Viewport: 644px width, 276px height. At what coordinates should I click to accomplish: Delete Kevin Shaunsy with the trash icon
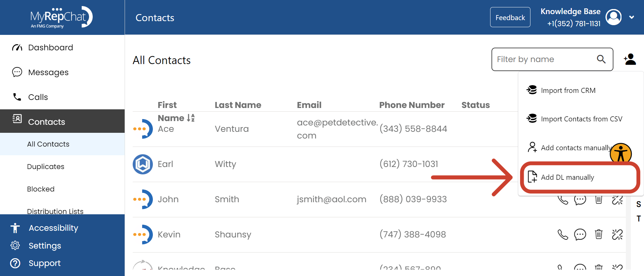point(599,234)
